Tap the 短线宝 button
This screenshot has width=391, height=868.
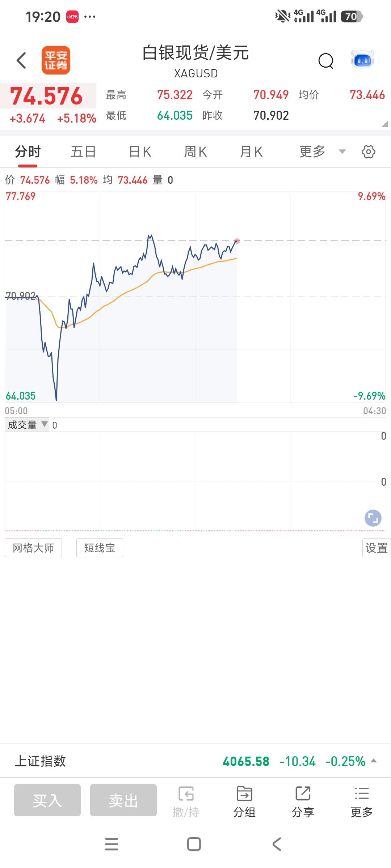pos(100,548)
